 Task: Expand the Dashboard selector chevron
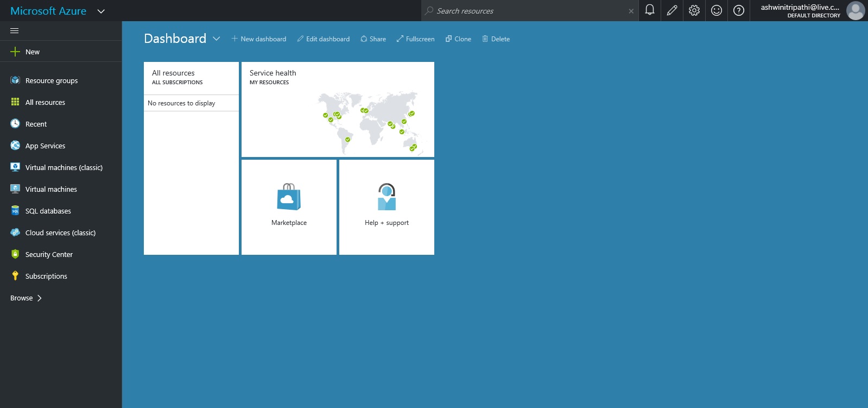pos(217,39)
